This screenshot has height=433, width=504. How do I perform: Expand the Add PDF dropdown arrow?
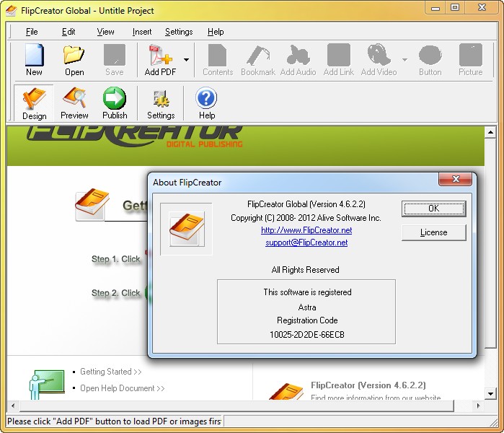(187, 60)
